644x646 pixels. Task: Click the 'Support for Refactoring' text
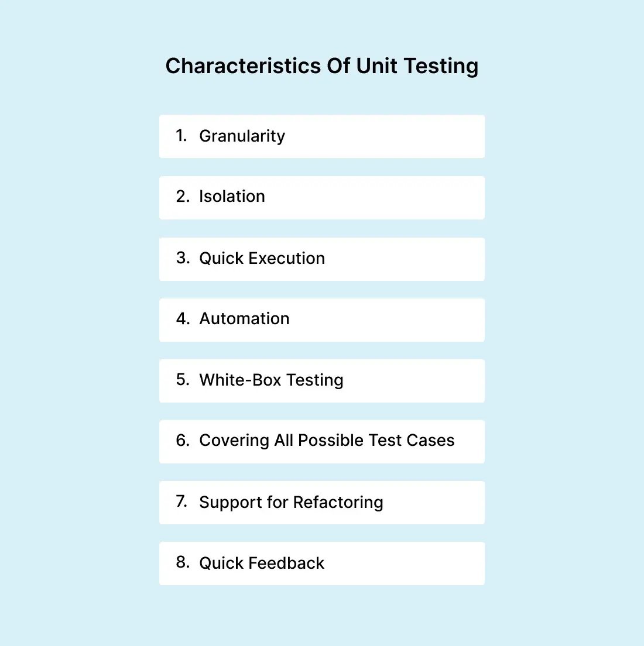291,503
